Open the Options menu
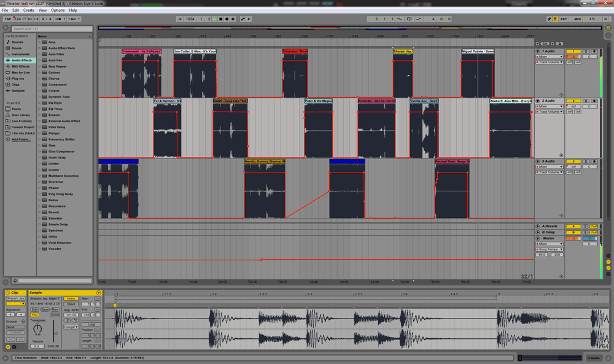 pyautogui.click(x=58, y=10)
